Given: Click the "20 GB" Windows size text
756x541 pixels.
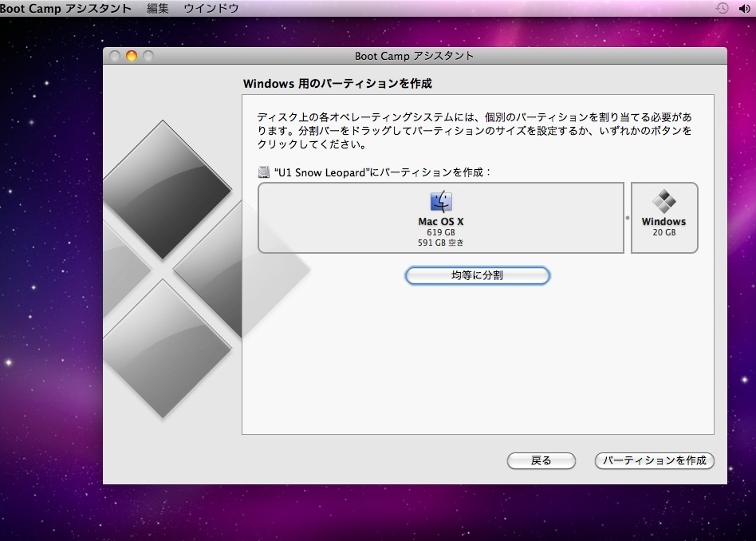Looking at the screenshot, I should [664, 232].
